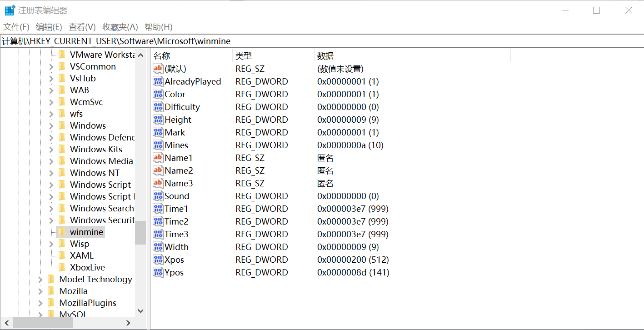Click the Mines data 0x0000000a (10)
644x330 pixels.
[350, 145]
